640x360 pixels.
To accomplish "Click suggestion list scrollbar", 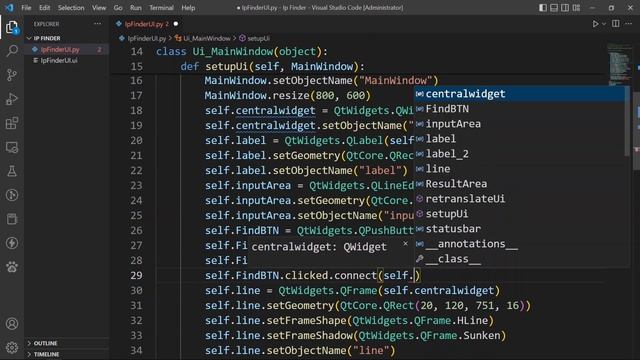I will (627, 121).
